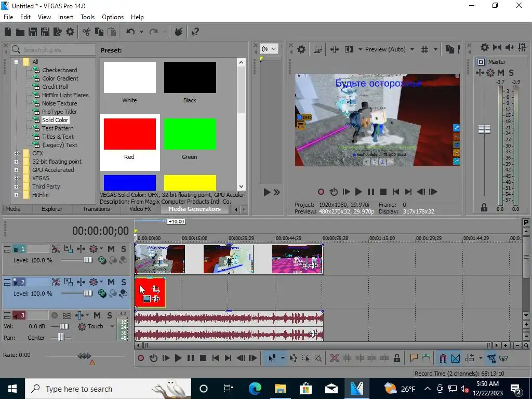The height and width of the screenshot is (399, 532).
Task: Switch to the Video FX tab
Action: tap(140, 209)
